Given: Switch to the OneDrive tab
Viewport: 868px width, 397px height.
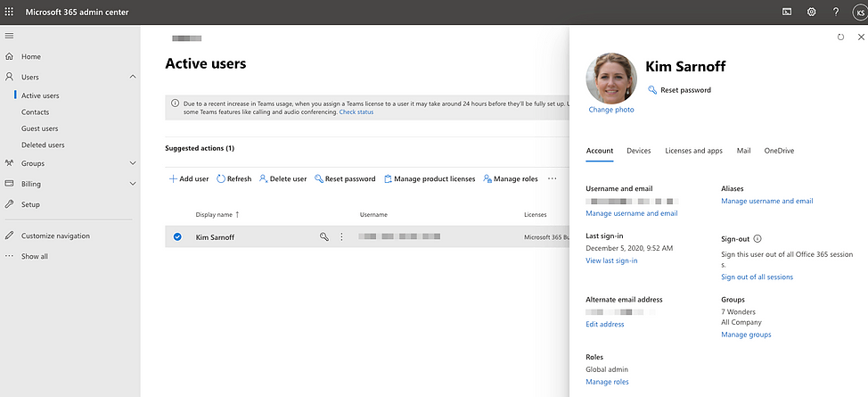Looking at the screenshot, I should (x=779, y=151).
